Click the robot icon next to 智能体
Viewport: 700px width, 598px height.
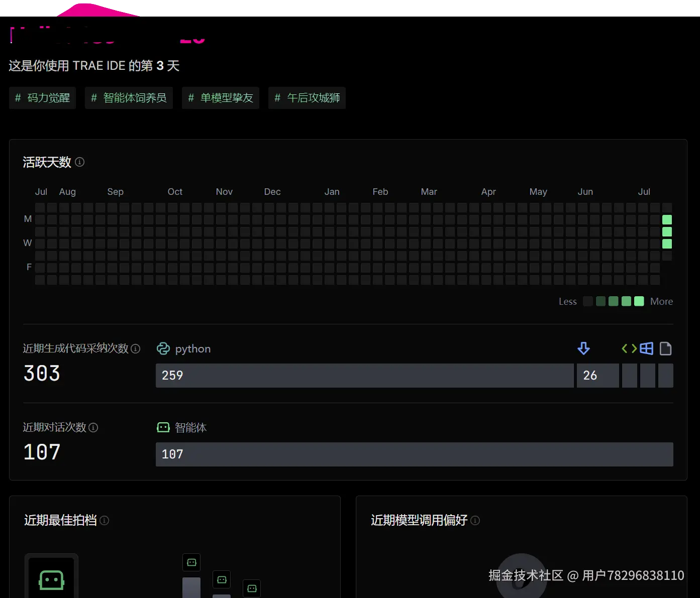[163, 427]
